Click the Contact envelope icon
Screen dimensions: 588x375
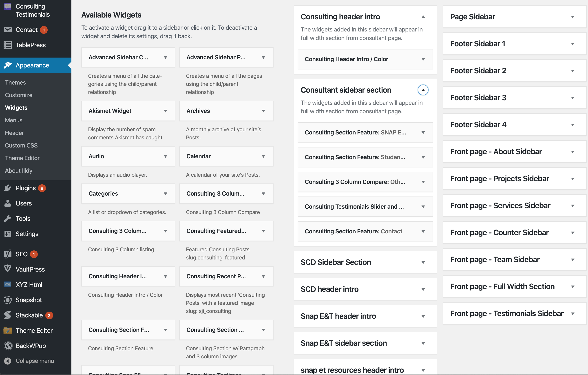8,30
